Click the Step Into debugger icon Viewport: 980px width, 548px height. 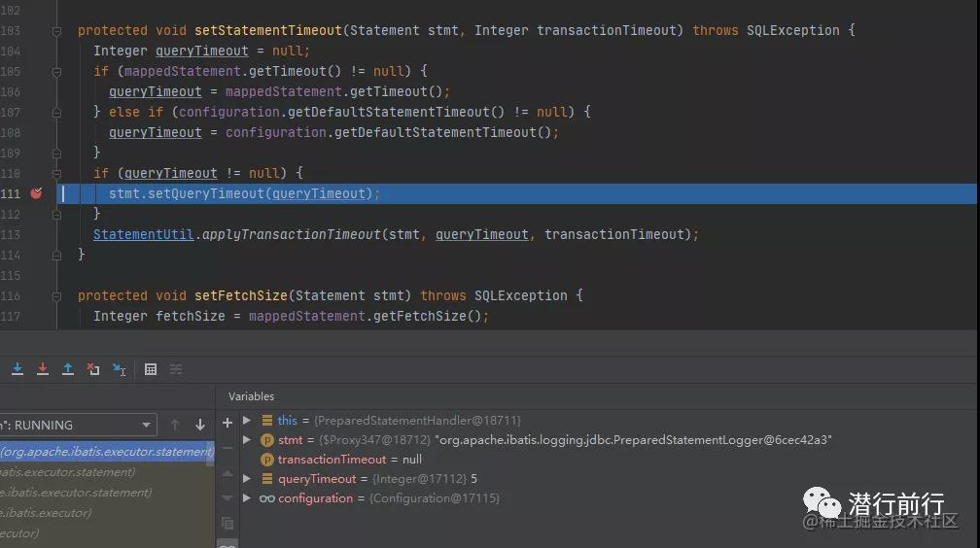pos(17,369)
